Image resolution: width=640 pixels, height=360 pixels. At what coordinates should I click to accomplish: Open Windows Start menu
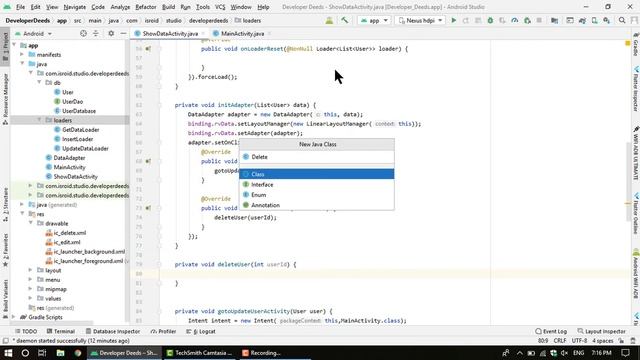pyautogui.click(x=8, y=353)
